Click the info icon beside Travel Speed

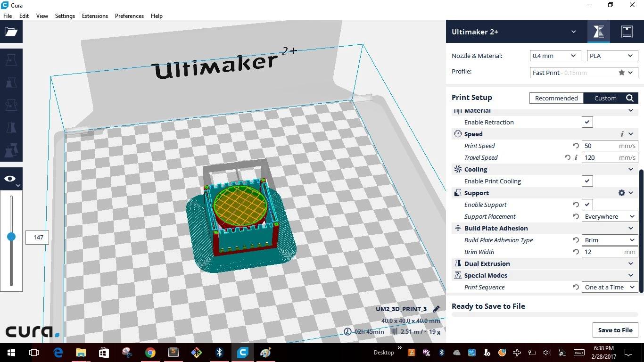[576, 158]
